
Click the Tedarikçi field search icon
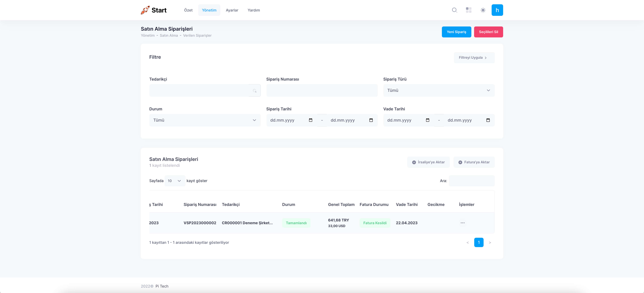tap(254, 91)
